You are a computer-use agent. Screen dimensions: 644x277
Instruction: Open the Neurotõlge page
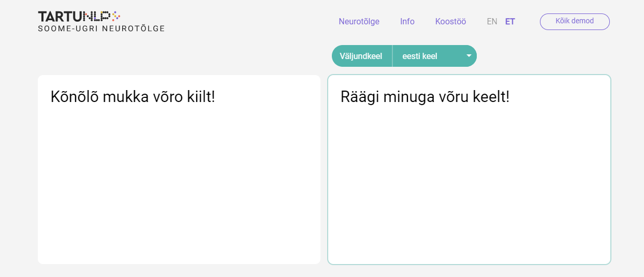(359, 22)
